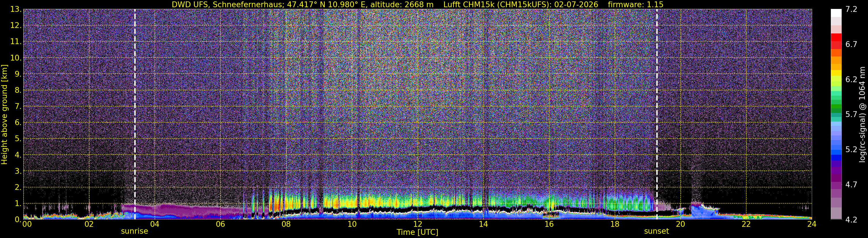Click the height axis tick '3.'
The width and height of the screenshot is (868, 238).
(18, 171)
